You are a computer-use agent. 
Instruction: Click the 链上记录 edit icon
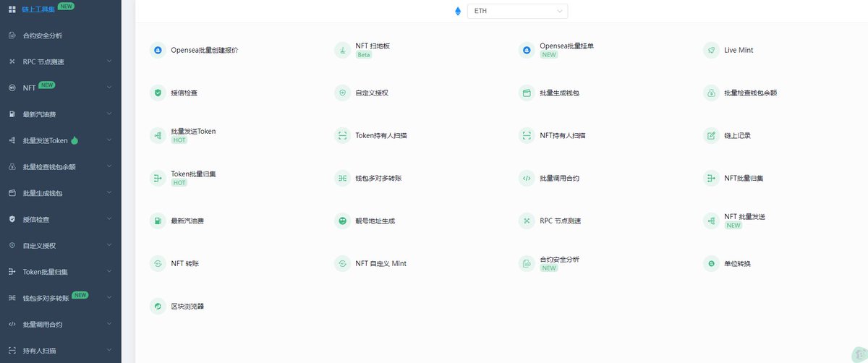711,136
